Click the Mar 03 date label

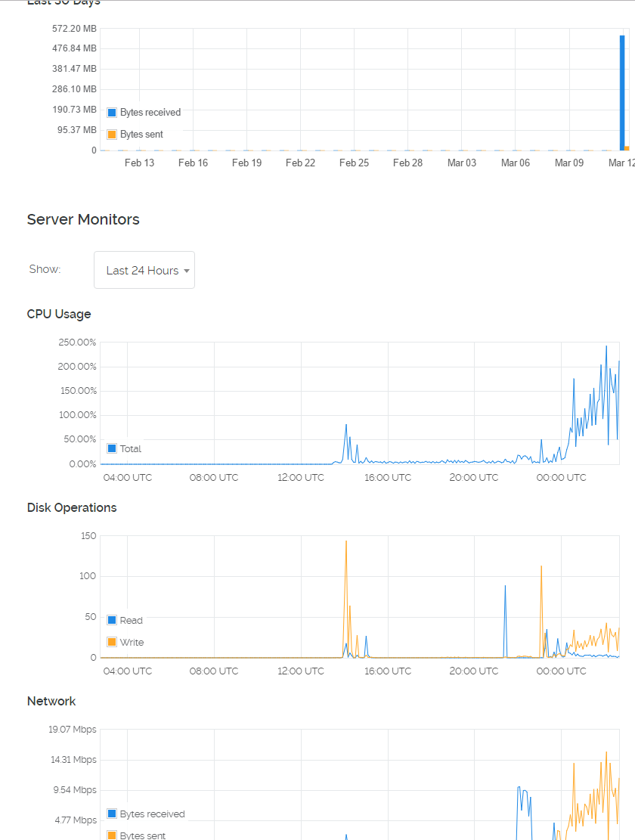point(462,163)
